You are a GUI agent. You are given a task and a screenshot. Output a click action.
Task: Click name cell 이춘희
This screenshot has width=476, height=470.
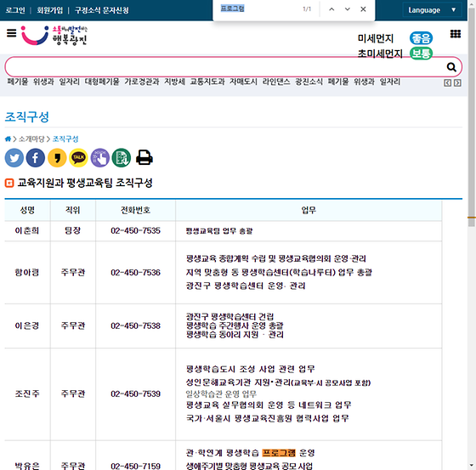pos(27,230)
